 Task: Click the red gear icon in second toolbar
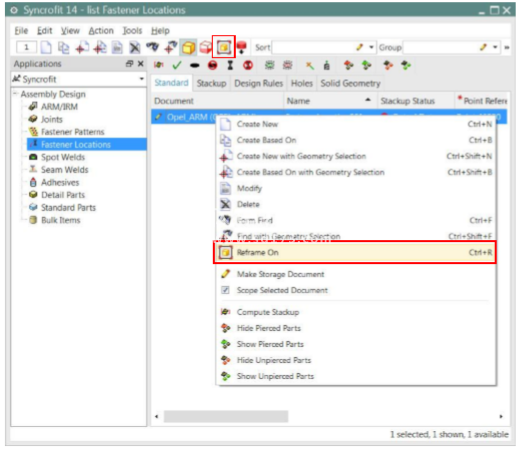point(287,65)
